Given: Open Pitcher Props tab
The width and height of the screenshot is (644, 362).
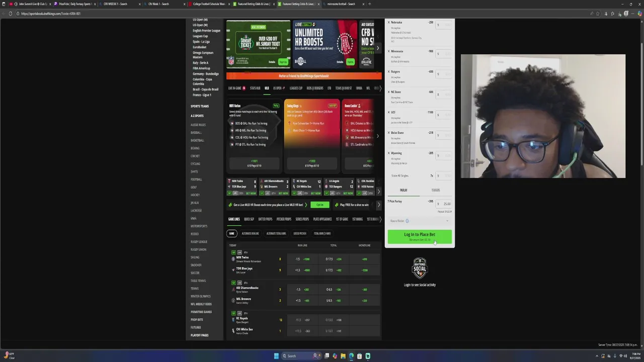Looking at the screenshot, I should 284,219.
